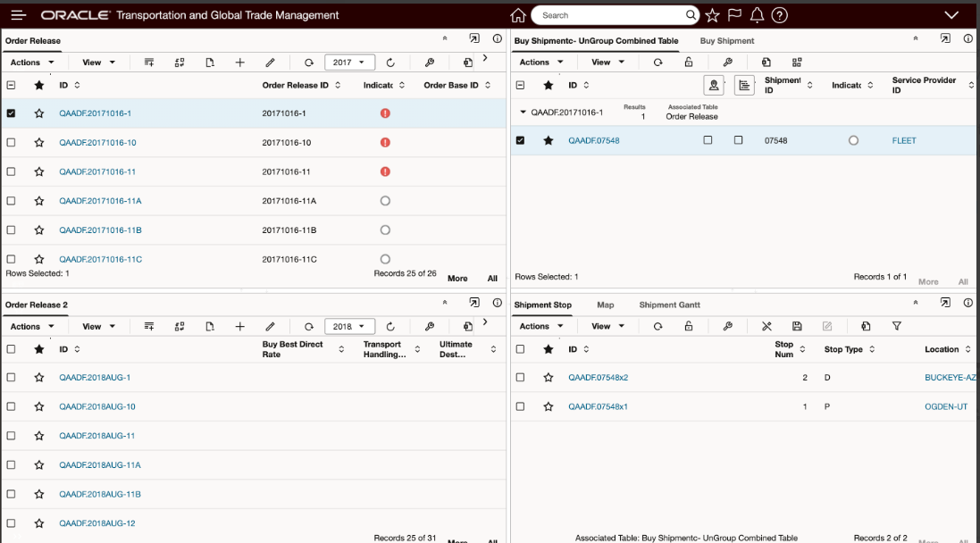Viewport: 980px width, 543px height.
Task: Click plus icon in Order Release 2 toolbar
Action: tap(240, 327)
